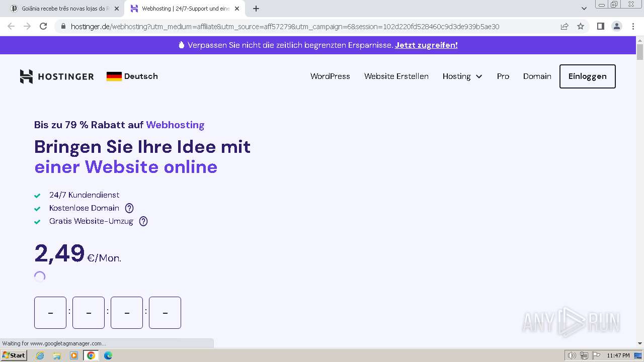Click the vertical page scrollbar
The image size is (644, 362).
pos(640,52)
